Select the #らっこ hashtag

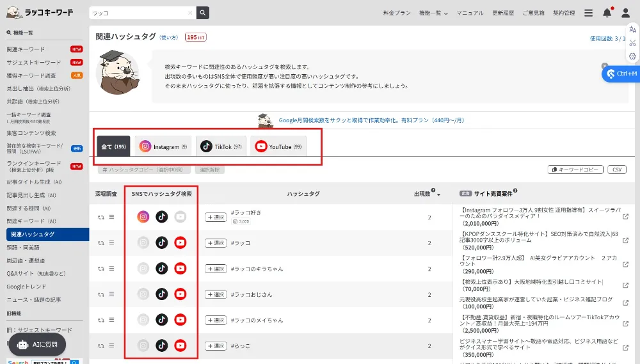point(216,346)
